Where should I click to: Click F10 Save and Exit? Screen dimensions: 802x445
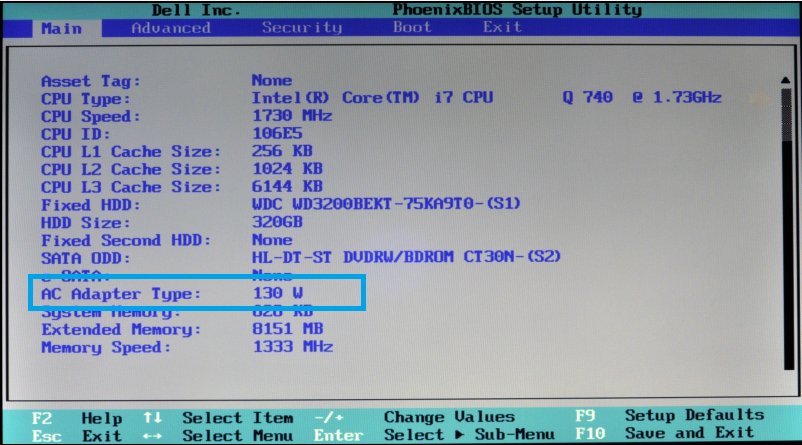point(664,433)
